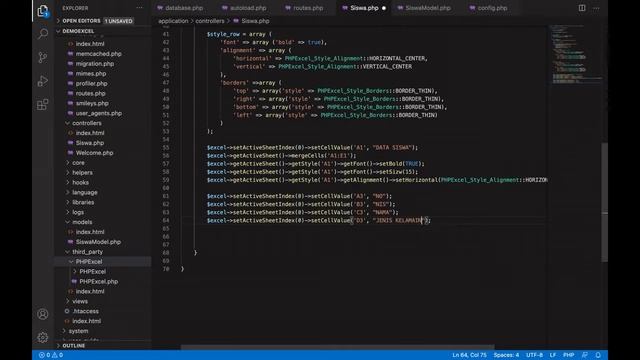The height and width of the screenshot is (360, 640).
Task: Open Run and Debug view
Action: coord(43,81)
